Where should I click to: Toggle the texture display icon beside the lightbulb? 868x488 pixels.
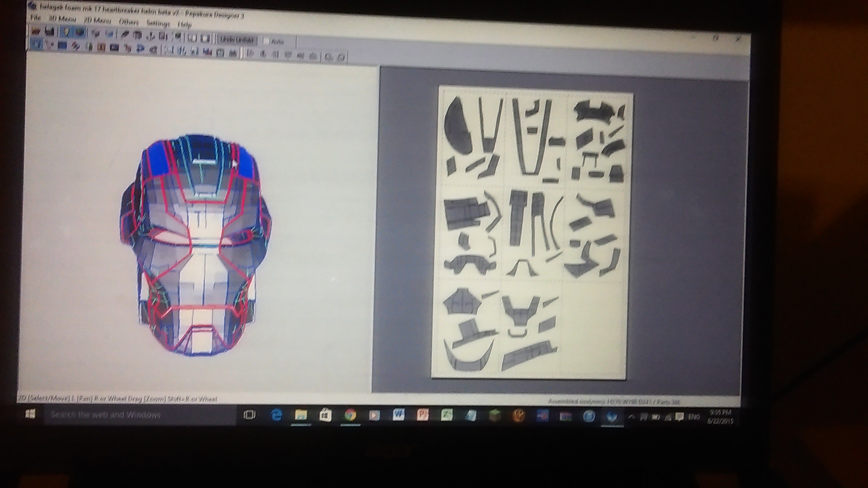coord(80,33)
